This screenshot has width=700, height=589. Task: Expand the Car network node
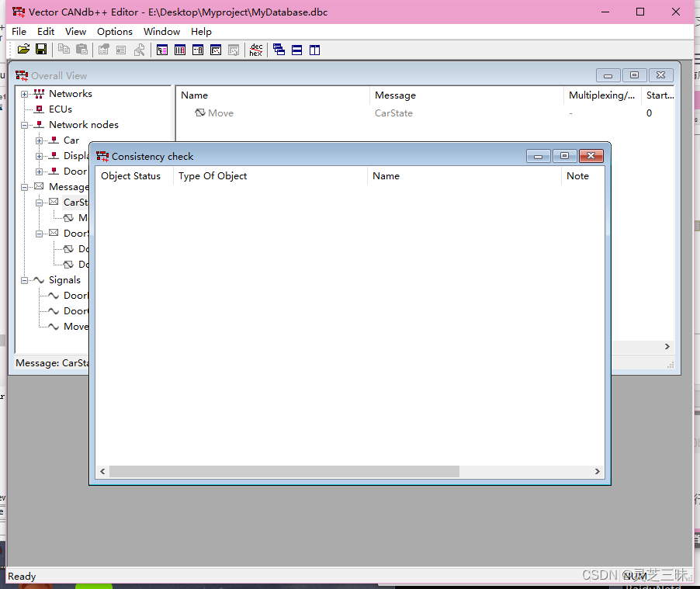(39, 141)
